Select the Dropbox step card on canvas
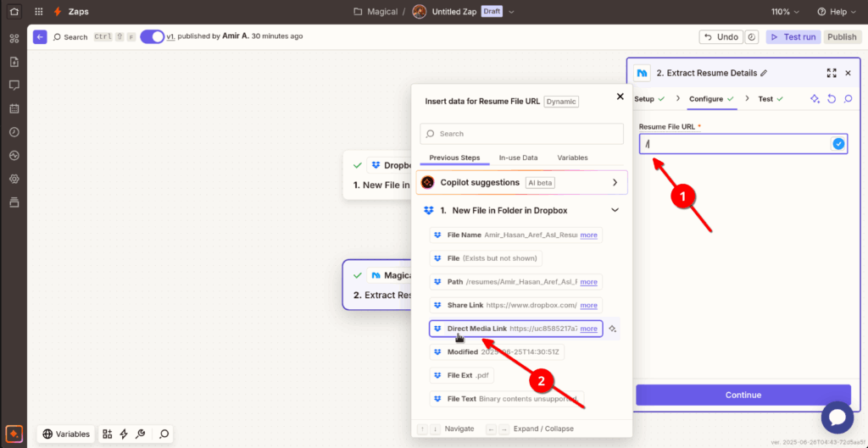 pos(377,174)
